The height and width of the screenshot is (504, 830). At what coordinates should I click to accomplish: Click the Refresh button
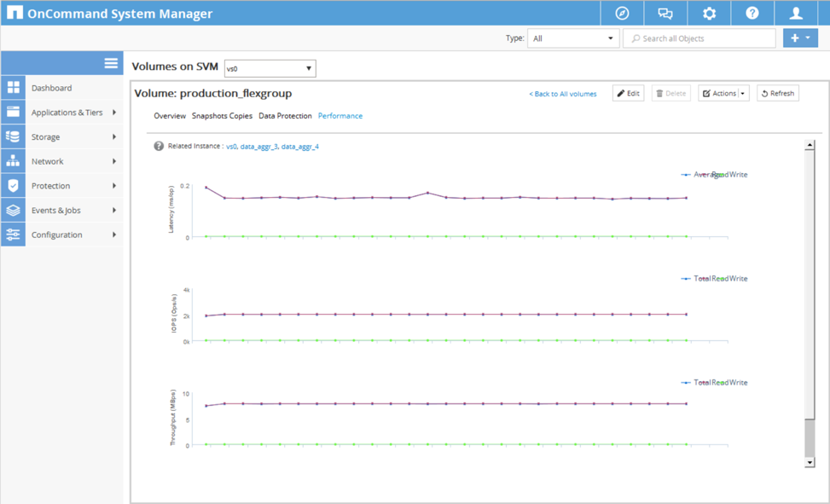[778, 93]
